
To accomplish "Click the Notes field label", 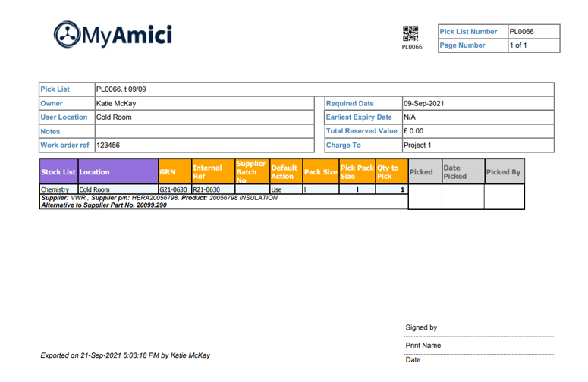I will (x=50, y=131).
